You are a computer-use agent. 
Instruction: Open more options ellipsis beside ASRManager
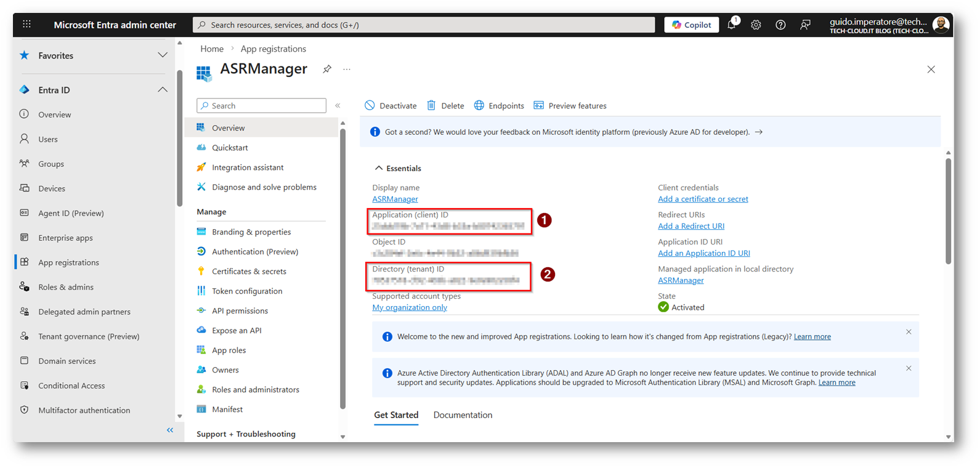347,69
